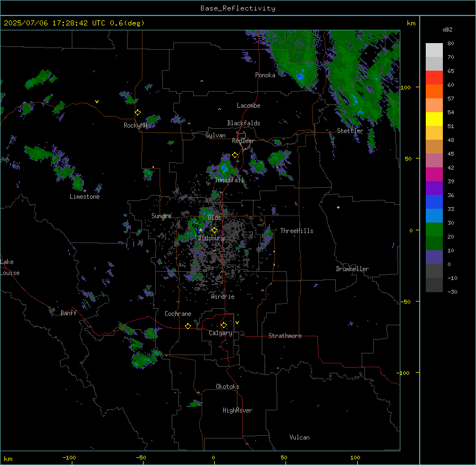Click the red swatch in the dBZ legend
This screenshot has height=465, width=476.
pyautogui.click(x=434, y=78)
